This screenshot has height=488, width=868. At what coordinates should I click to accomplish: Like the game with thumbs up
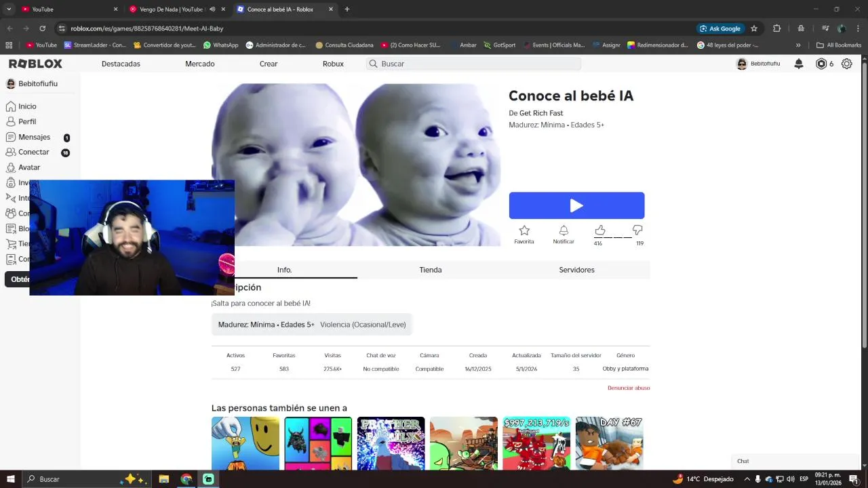click(x=599, y=230)
